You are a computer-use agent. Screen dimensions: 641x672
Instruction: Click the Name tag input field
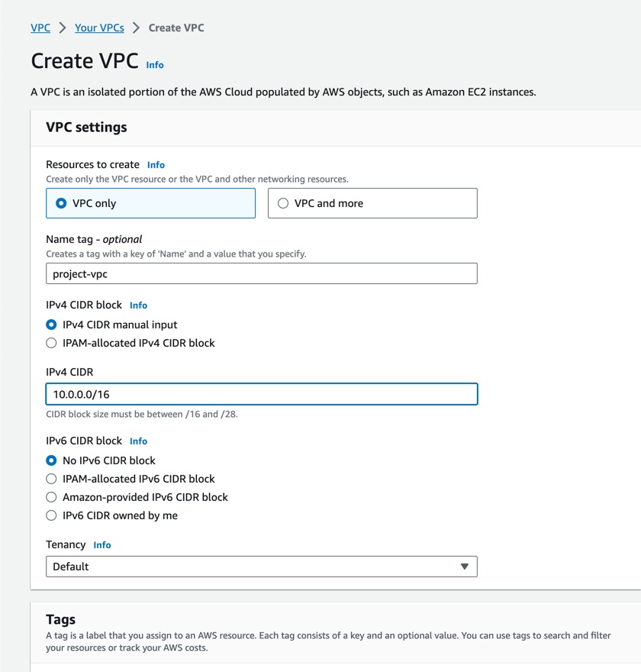point(261,273)
